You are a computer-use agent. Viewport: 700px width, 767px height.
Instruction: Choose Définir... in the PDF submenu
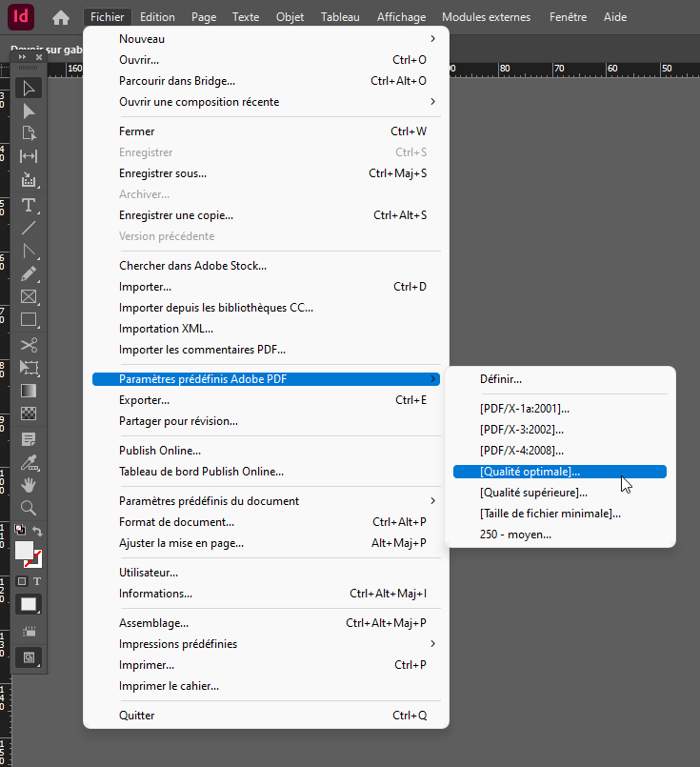pyautogui.click(x=560, y=379)
